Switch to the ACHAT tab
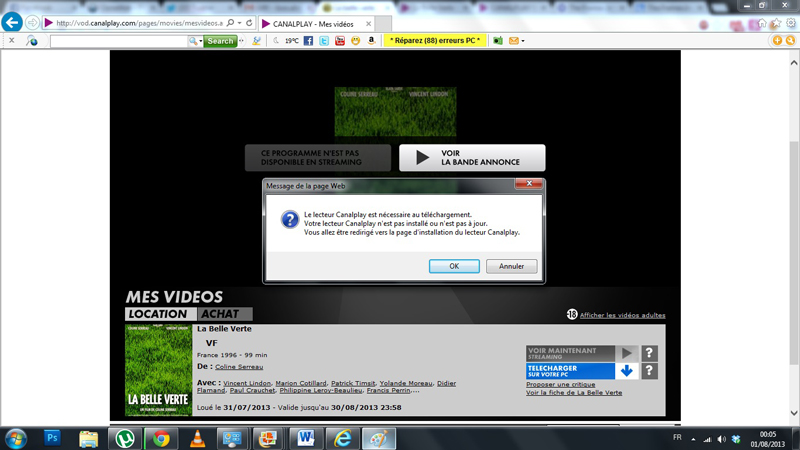The height and width of the screenshot is (450, 800). point(224,314)
